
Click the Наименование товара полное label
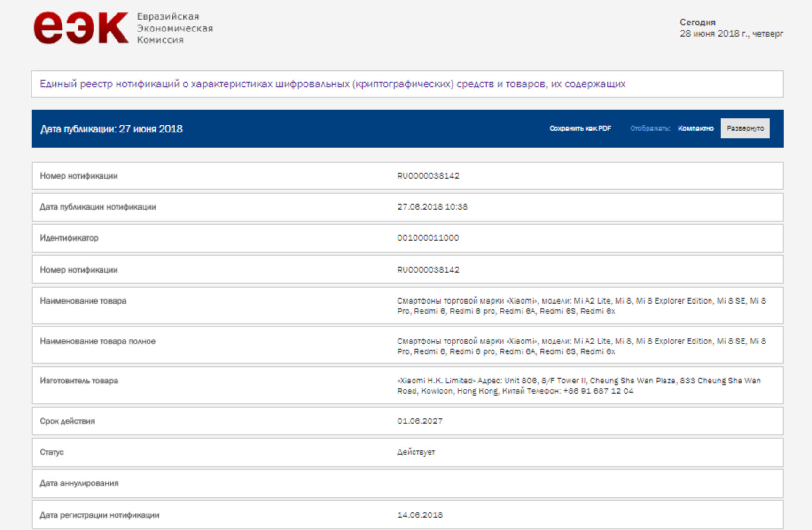98,341
